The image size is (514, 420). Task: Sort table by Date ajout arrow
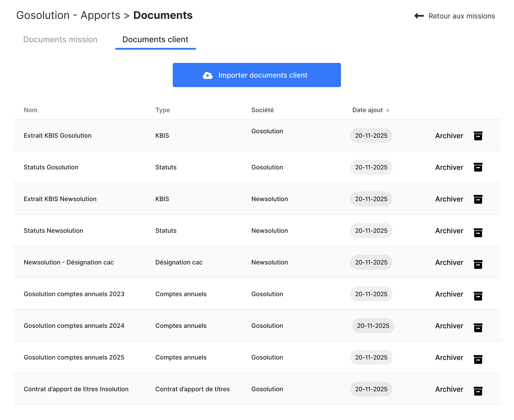click(388, 110)
